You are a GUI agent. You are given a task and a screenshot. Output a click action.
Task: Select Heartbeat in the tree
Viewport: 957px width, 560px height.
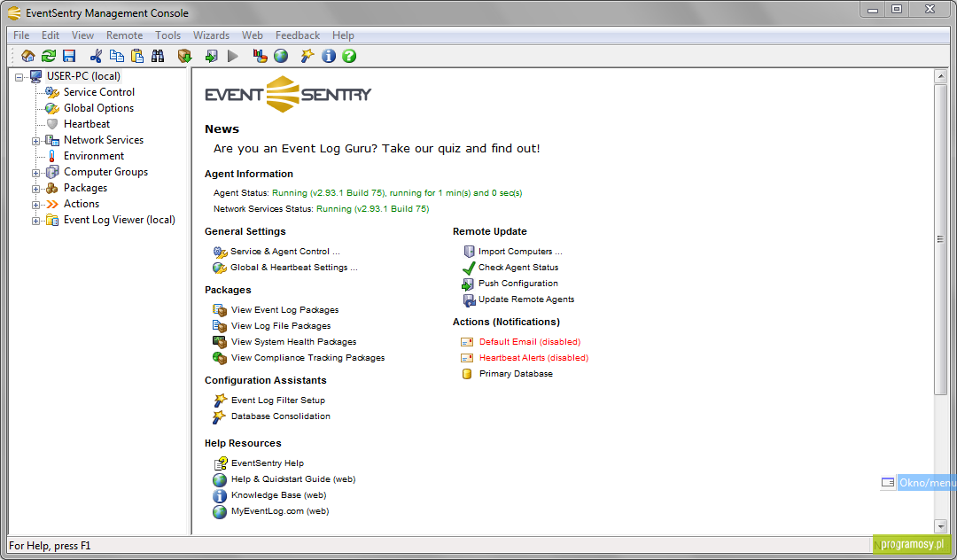pyautogui.click(x=87, y=124)
